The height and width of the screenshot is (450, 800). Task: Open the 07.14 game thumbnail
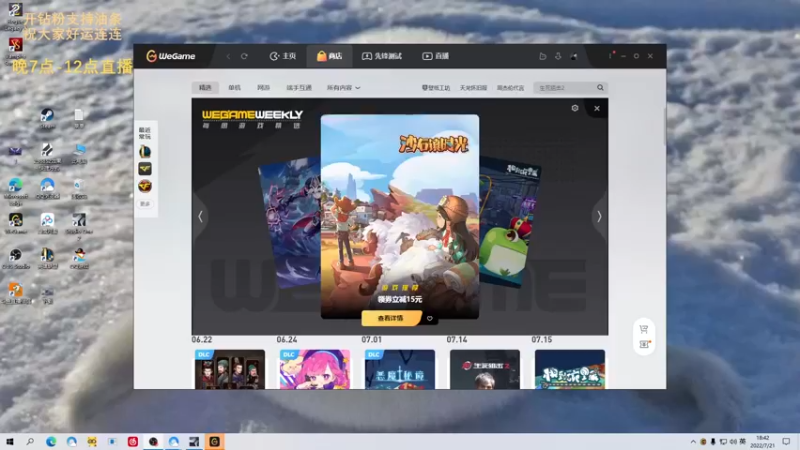click(x=485, y=369)
